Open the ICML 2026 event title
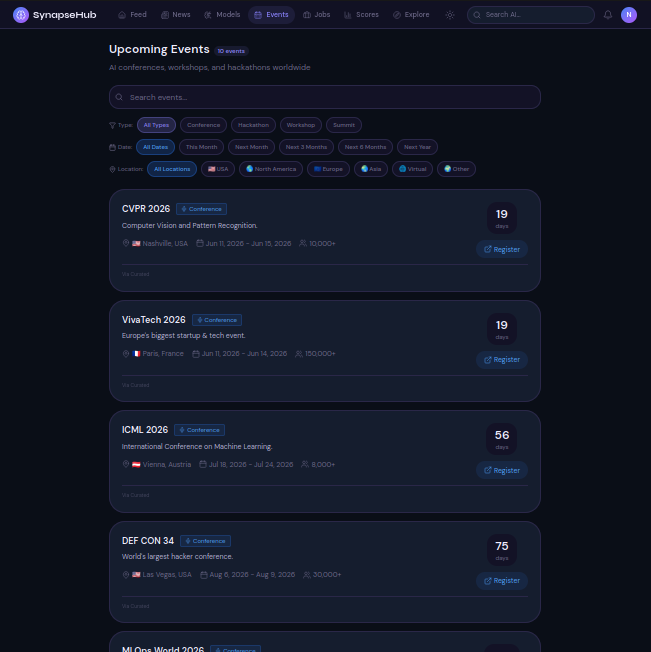This screenshot has width=651, height=652. coord(145,430)
